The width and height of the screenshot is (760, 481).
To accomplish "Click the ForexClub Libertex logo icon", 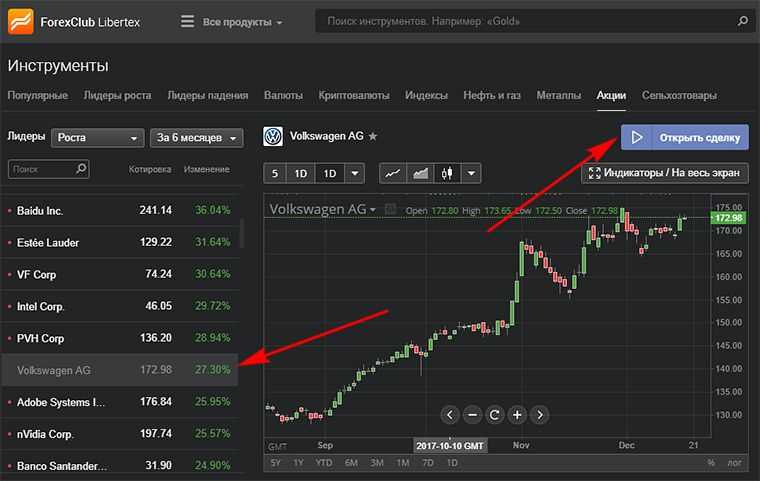I will 20,21.
